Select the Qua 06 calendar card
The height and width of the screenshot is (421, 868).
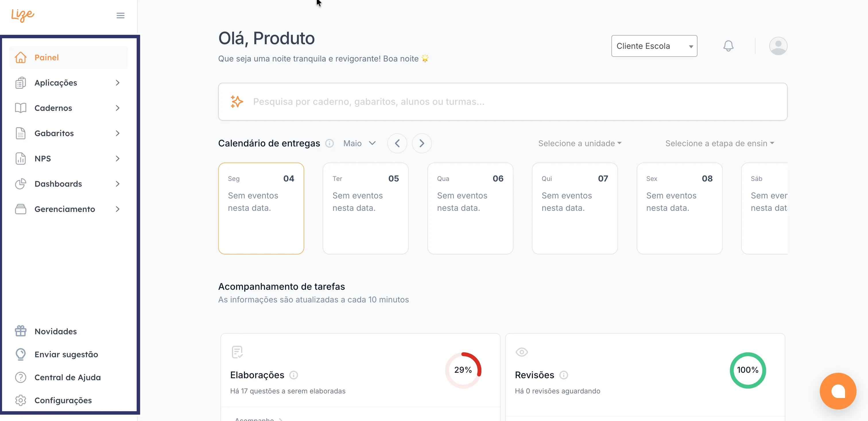click(470, 208)
